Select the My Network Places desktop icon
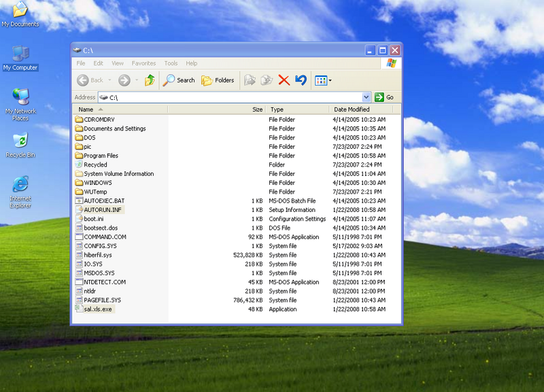This screenshot has width=544, height=392. tap(20, 105)
